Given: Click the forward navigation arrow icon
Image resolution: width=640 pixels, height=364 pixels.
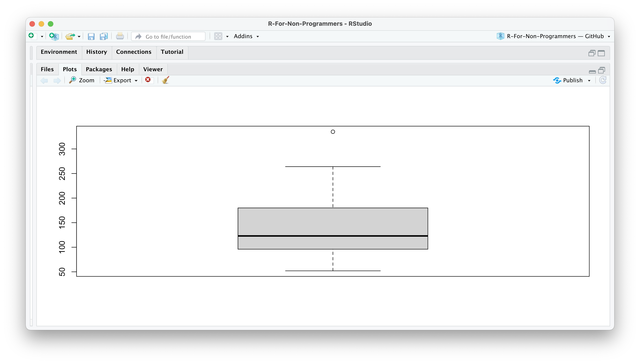Looking at the screenshot, I should coord(57,80).
